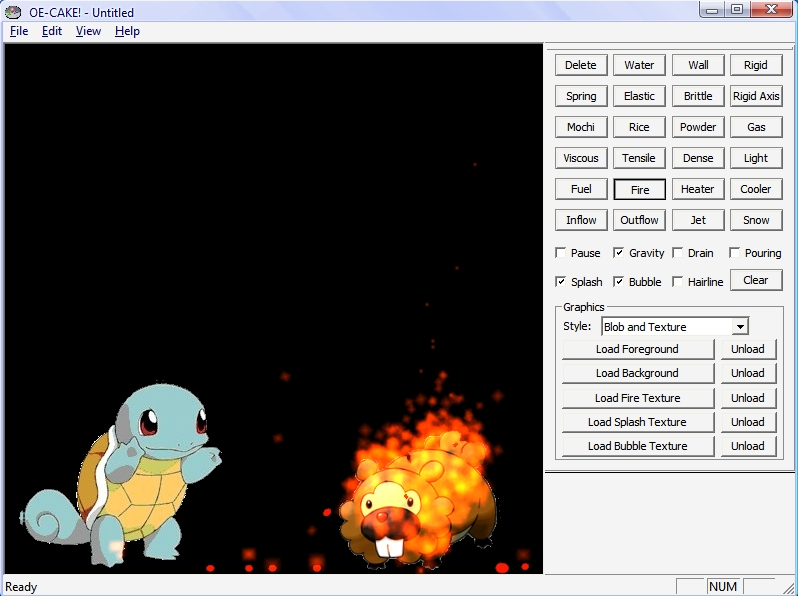Uncheck the Bubble option
The width and height of the screenshot is (798, 596).
[x=618, y=281]
